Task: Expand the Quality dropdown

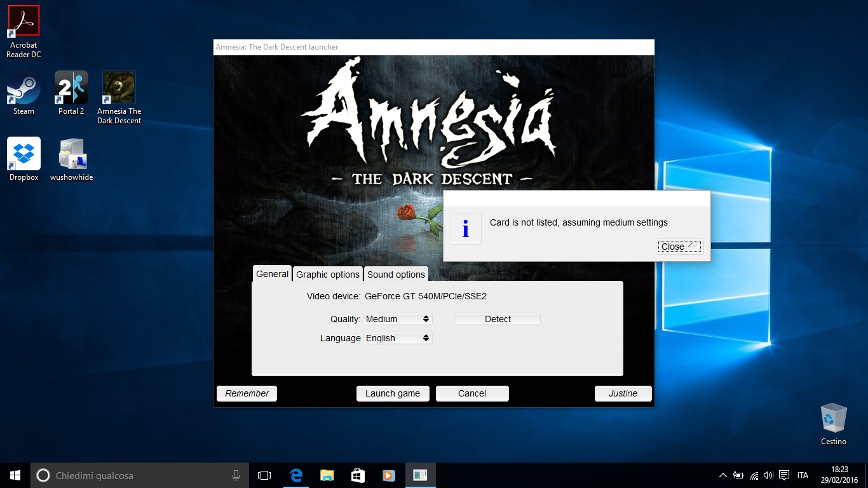Action: coord(398,319)
